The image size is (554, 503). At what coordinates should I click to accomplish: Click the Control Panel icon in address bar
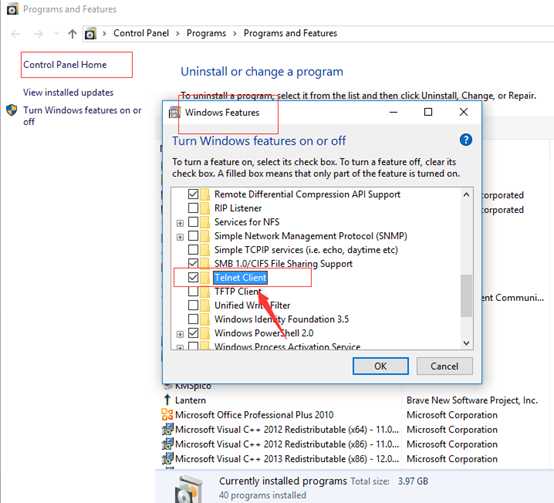(x=90, y=34)
